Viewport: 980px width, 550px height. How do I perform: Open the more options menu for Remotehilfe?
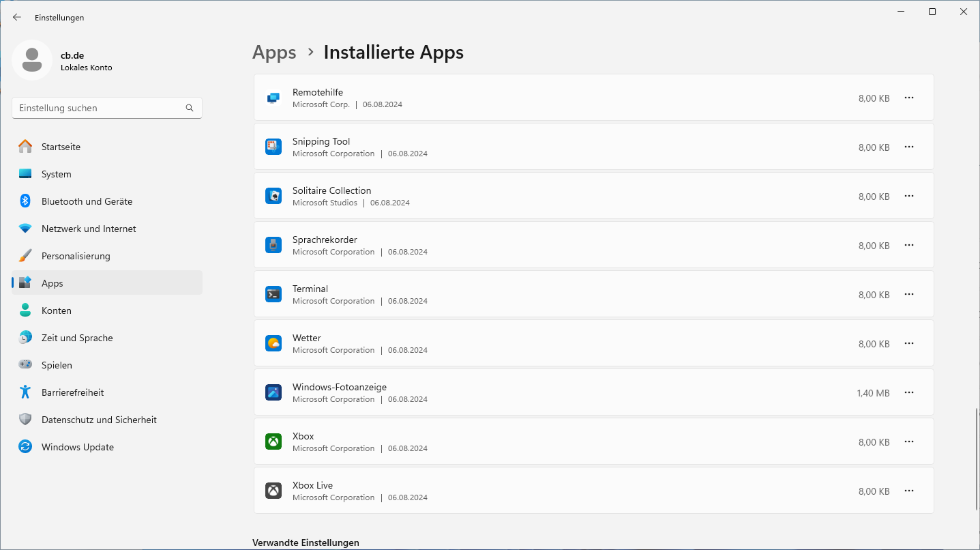(x=909, y=98)
